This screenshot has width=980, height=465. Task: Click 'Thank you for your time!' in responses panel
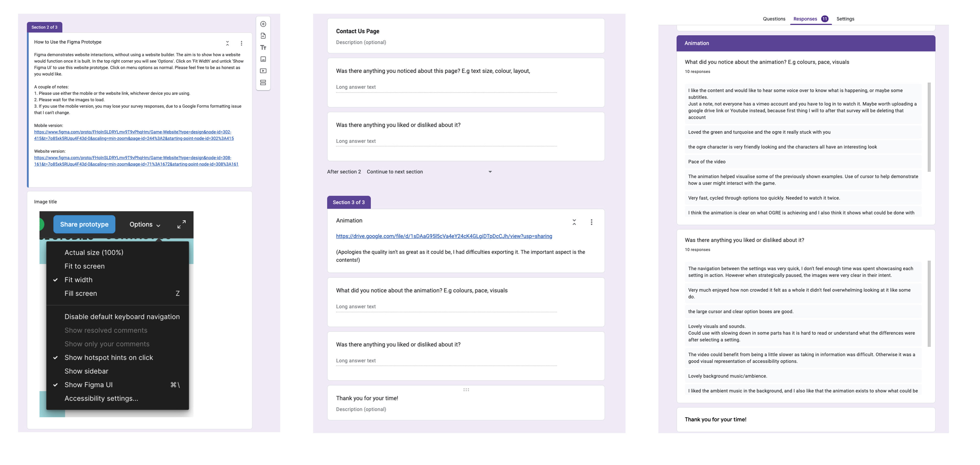pos(715,419)
